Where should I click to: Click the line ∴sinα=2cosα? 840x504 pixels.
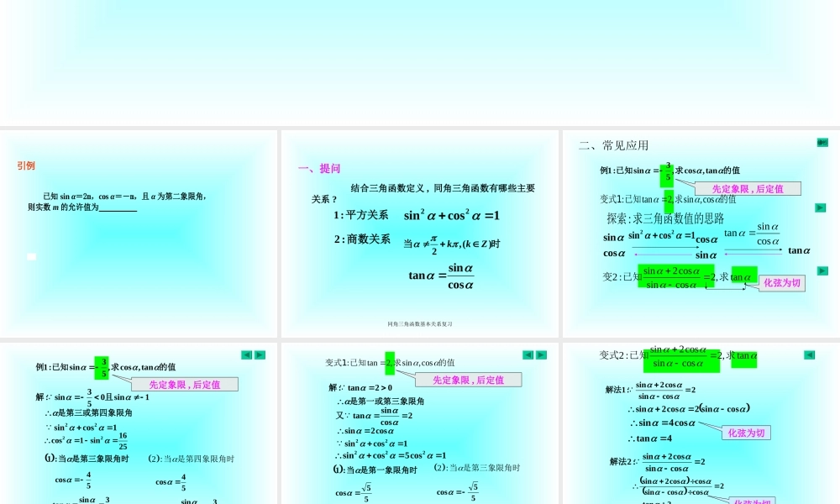pos(365,431)
